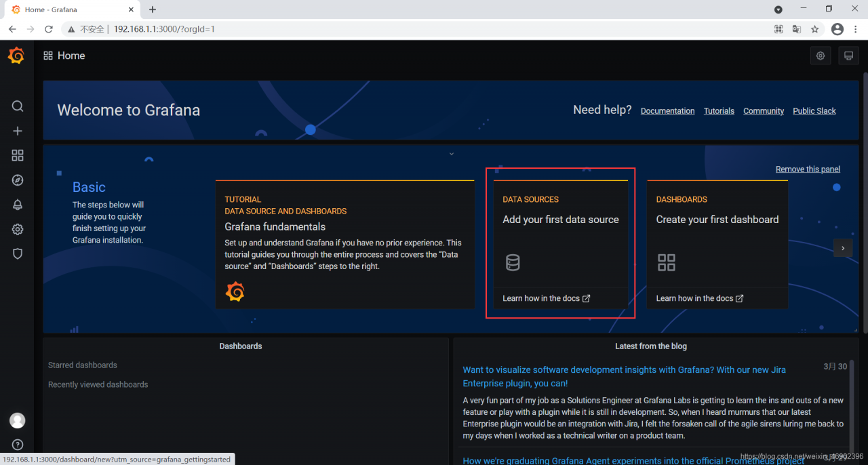Click the Dashboards panel title
This screenshot has width=868, height=465.
click(x=241, y=346)
